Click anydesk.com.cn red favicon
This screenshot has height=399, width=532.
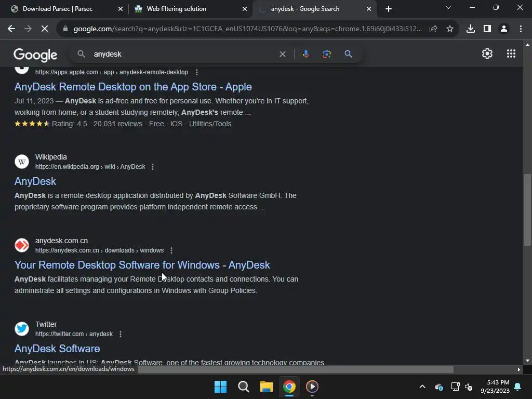(x=22, y=245)
